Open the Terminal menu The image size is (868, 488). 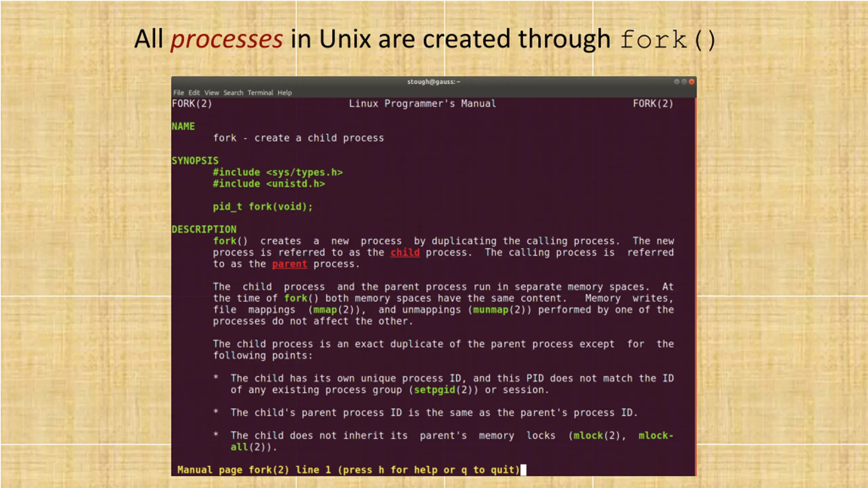click(260, 93)
